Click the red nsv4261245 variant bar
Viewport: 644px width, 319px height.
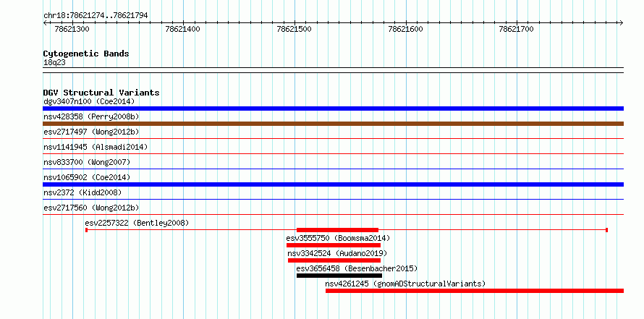(475, 291)
